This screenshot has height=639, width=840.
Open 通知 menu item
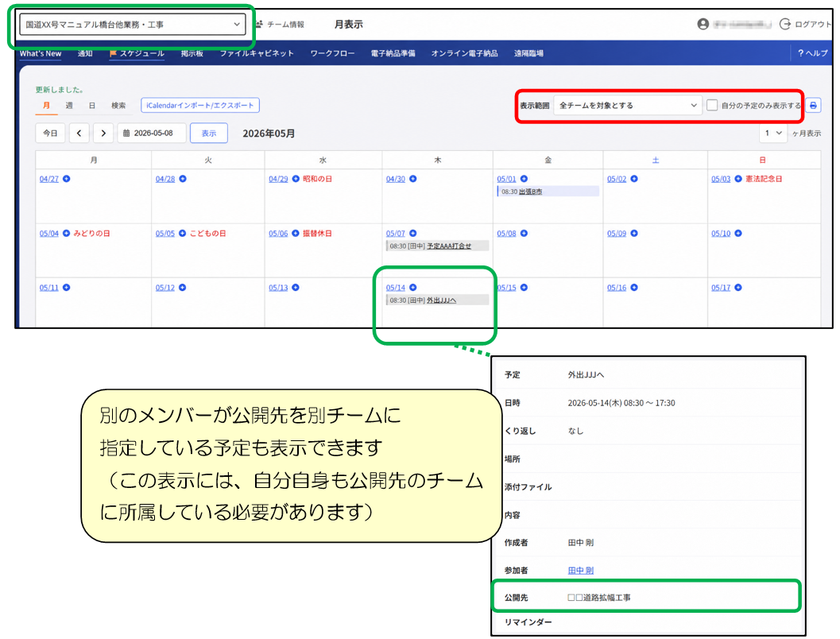pos(85,53)
